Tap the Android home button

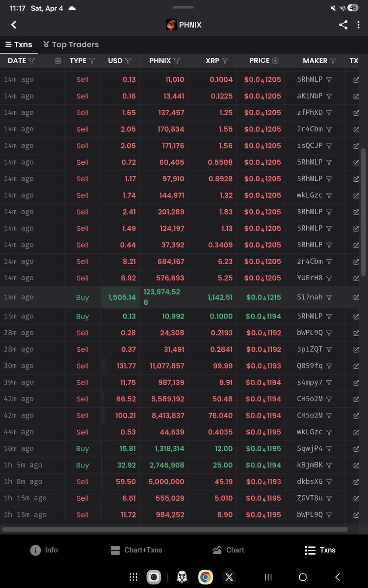click(303, 577)
